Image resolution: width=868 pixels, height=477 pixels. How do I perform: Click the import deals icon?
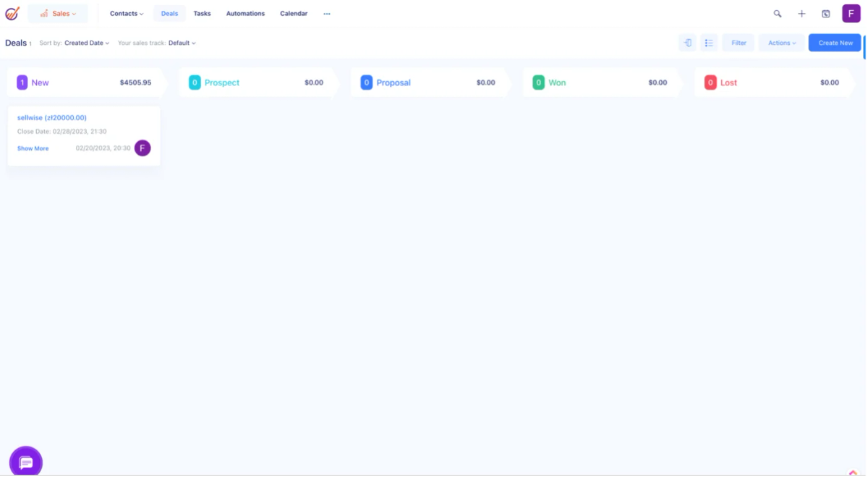(x=687, y=43)
